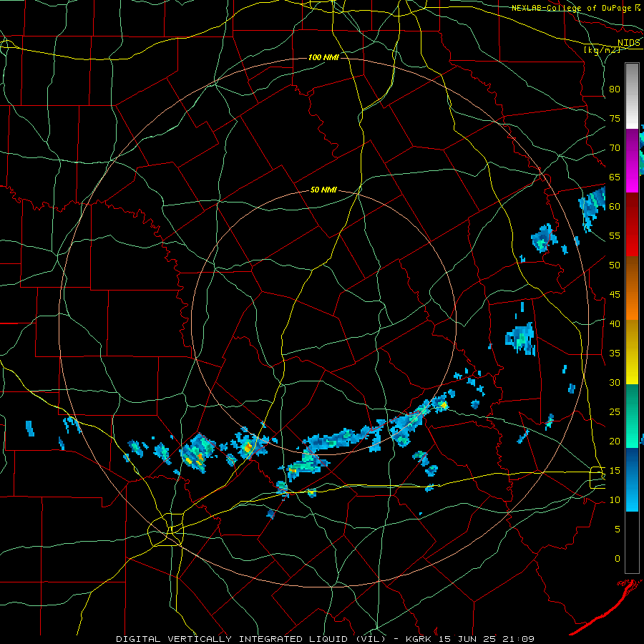This screenshot has width=644, height=644.
Task: Pick the red segment of the color bar
Action: [x=632, y=225]
